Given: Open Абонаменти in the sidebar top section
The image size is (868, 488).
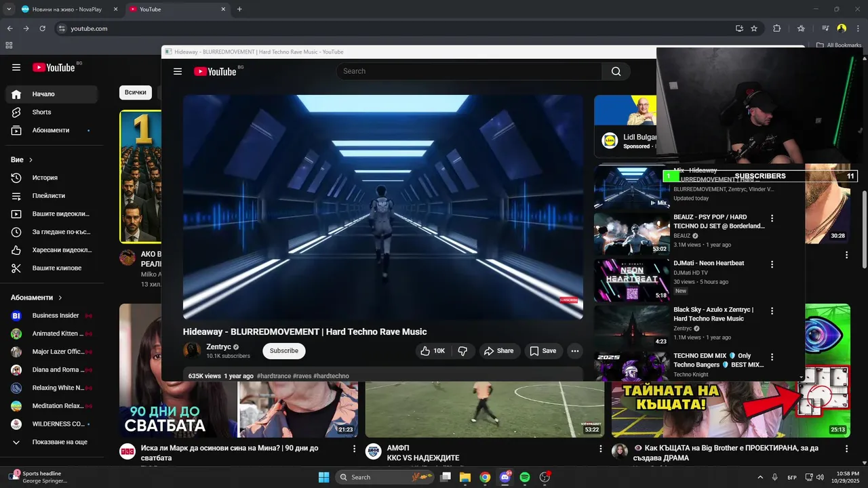Looking at the screenshot, I should [x=52, y=130].
